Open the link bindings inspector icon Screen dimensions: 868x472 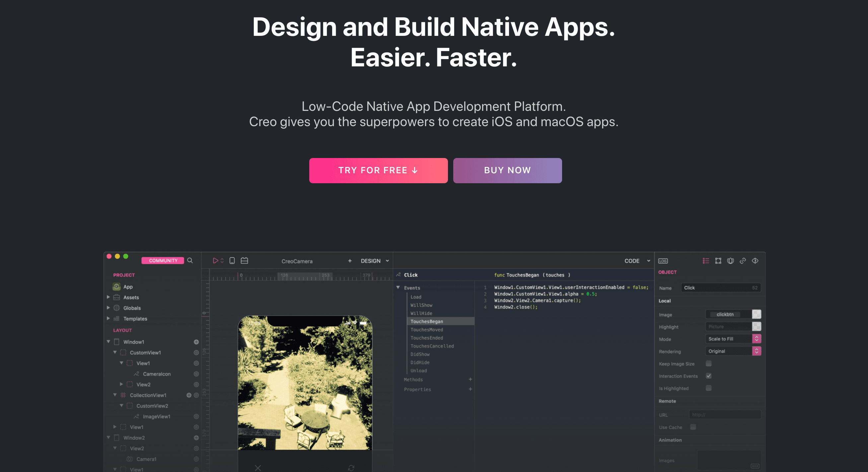743,261
